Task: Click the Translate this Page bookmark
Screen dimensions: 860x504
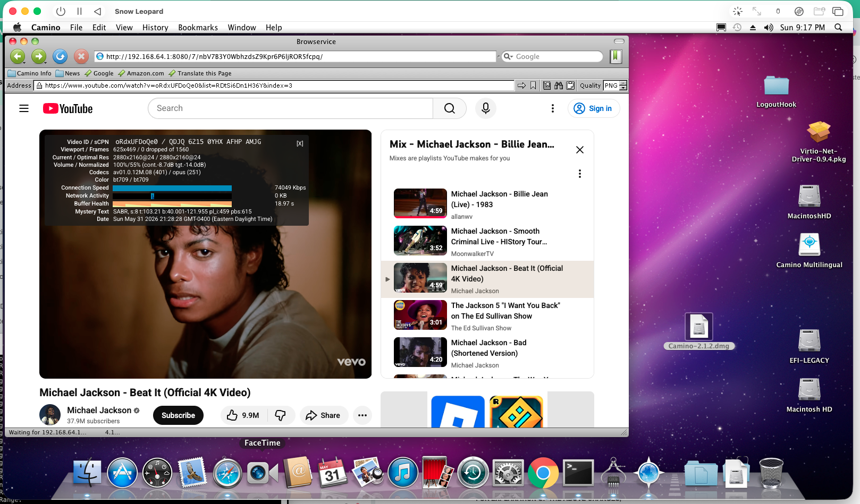Action: coord(200,73)
